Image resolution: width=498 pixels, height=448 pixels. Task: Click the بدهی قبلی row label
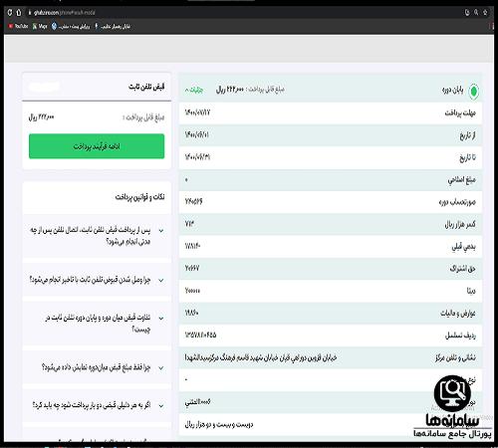(x=463, y=247)
